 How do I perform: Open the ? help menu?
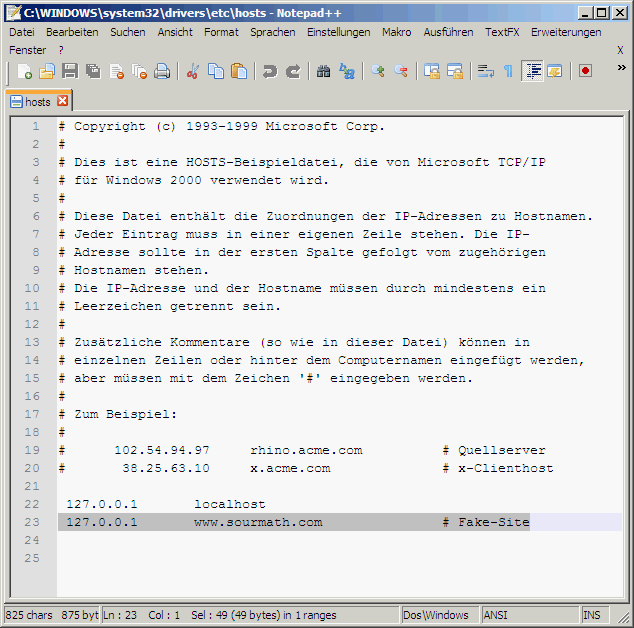(61, 50)
